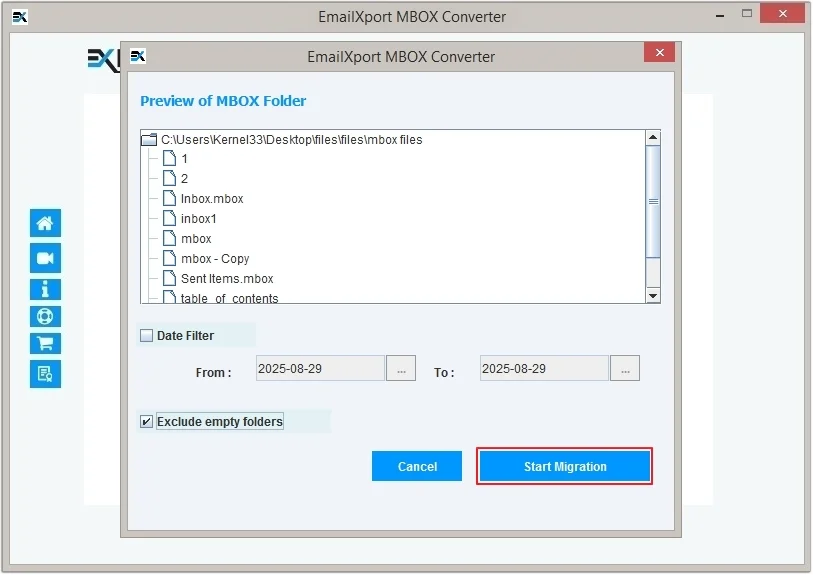
Task: Open the From date picker button
Action: 401,368
